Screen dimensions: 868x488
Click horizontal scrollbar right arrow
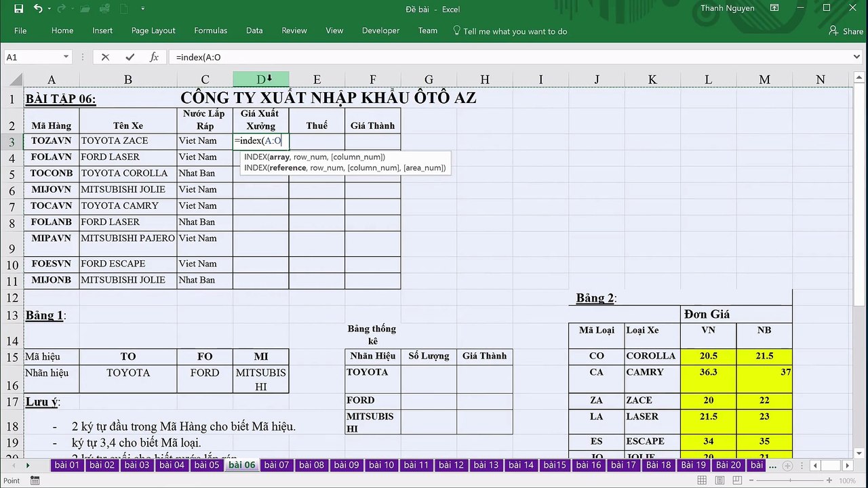point(847,466)
